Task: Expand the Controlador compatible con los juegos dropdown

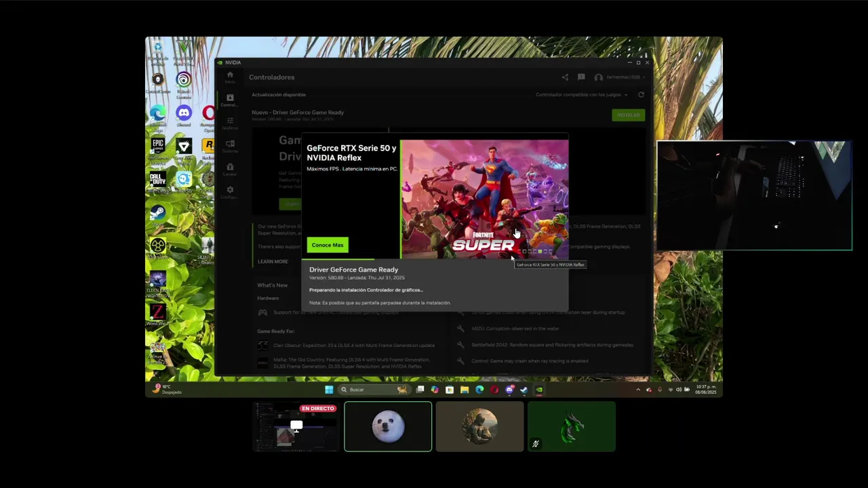Action: [581, 95]
